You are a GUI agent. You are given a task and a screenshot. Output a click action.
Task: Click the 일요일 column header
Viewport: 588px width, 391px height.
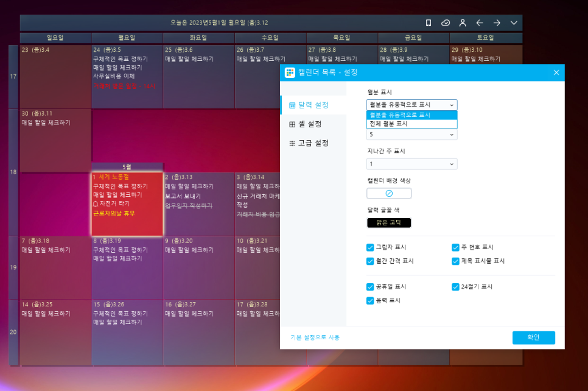(x=55, y=38)
